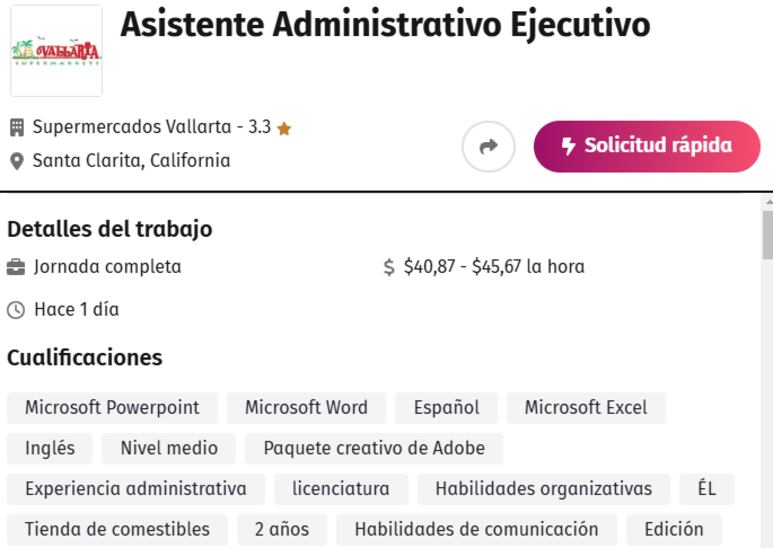The image size is (773, 548).
Task: Click the vertical scrollbar thumb
Action: tap(768, 235)
